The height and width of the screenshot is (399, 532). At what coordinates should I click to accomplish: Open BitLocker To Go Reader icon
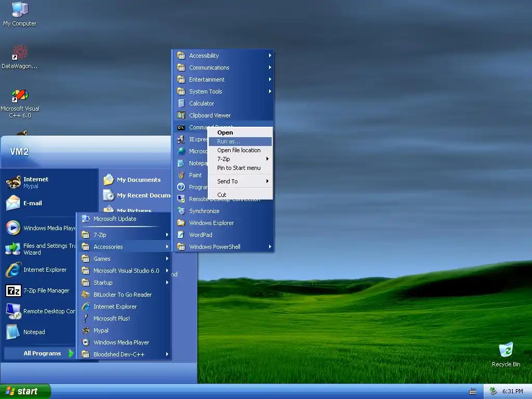click(86, 295)
